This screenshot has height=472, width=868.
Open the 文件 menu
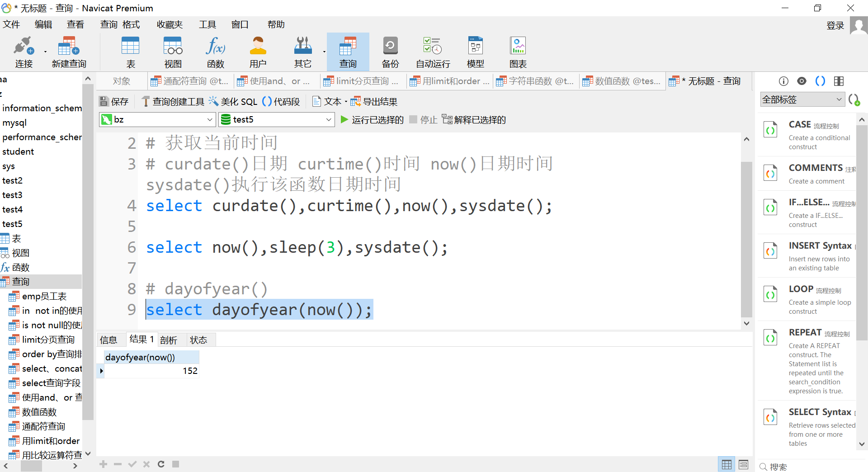click(x=11, y=24)
